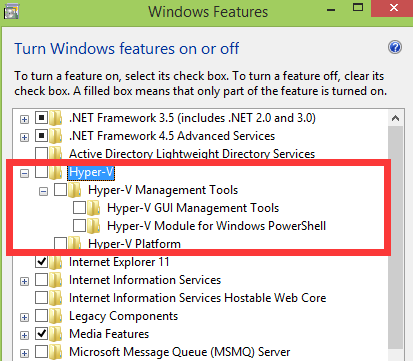Click the Windows Features title bar icon
This screenshot has width=413, height=361.
pos(11,11)
